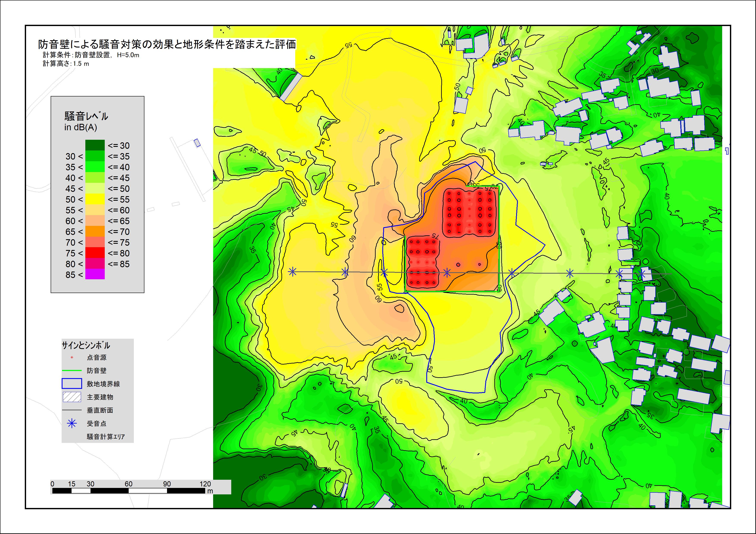Click the red 点音源 symbol in legend
Screen dimensions: 756x534
tap(72, 357)
